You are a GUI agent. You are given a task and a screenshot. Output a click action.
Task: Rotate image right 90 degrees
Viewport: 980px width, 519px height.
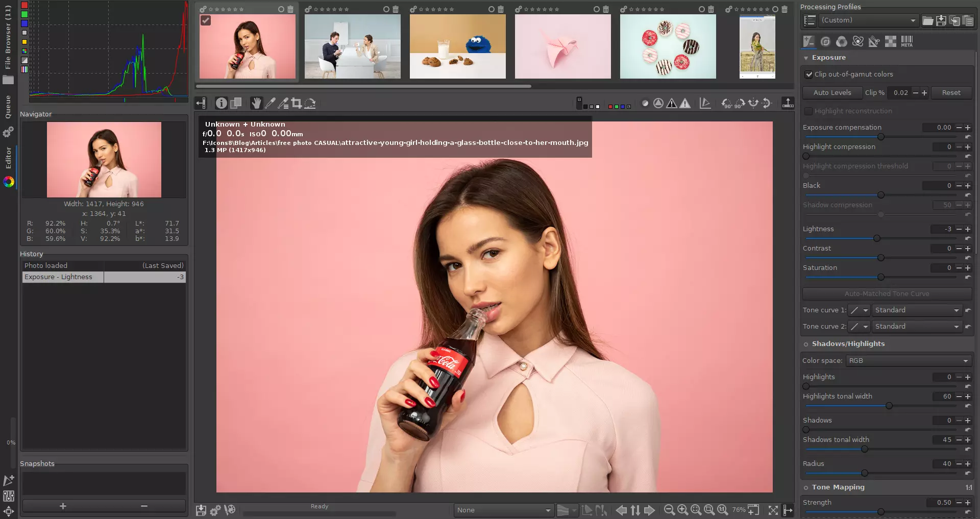[x=740, y=103]
